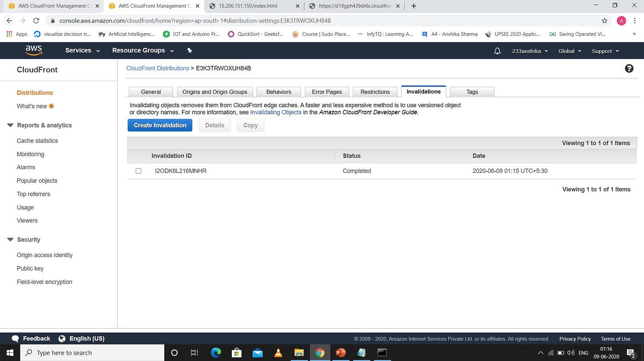Open What's new in the sidebar
This screenshot has height=361, width=644.
coord(32,106)
